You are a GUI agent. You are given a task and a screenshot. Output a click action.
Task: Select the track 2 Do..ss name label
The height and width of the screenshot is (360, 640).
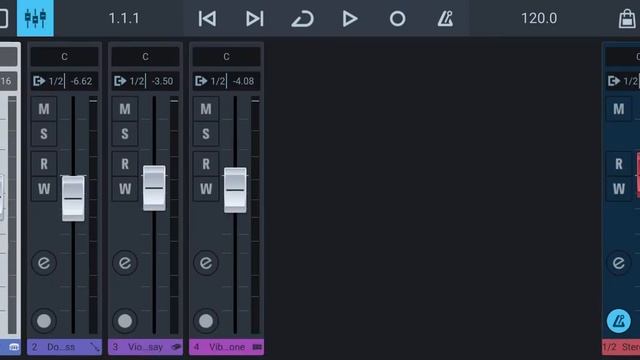click(64, 347)
